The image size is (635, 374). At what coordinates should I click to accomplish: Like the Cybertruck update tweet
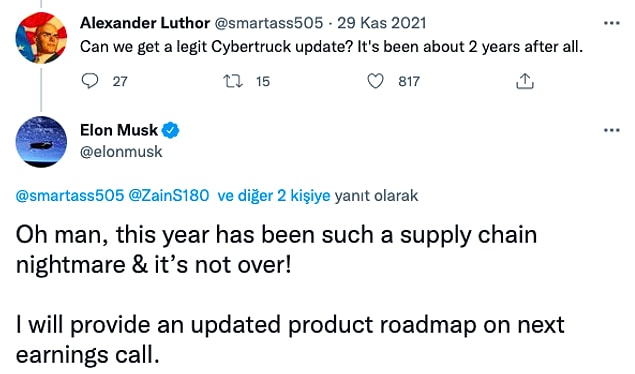(x=375, y=81)
